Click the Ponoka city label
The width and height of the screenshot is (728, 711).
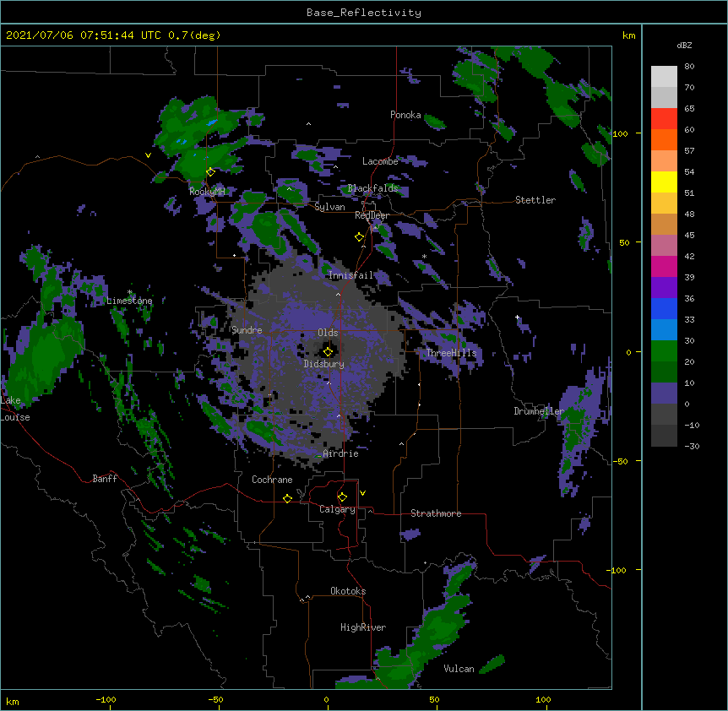pyautogui.click(x=405, y=115)
